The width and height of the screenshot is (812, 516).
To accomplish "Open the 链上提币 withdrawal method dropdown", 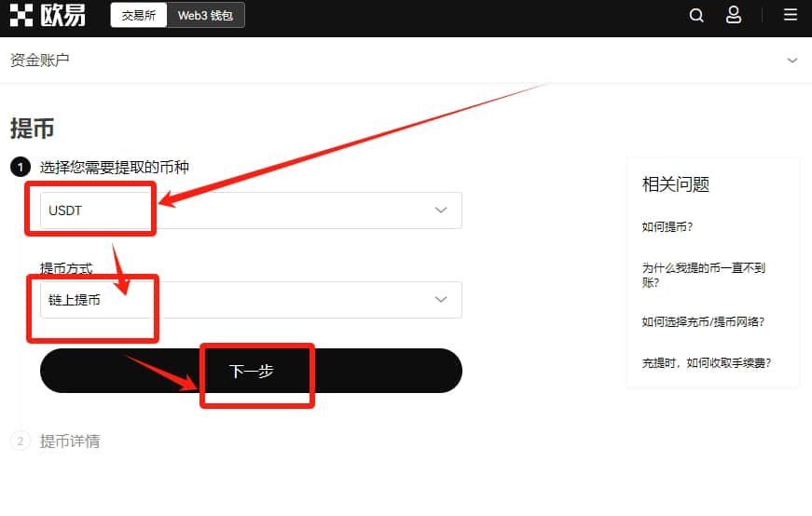I will (251, 300).
